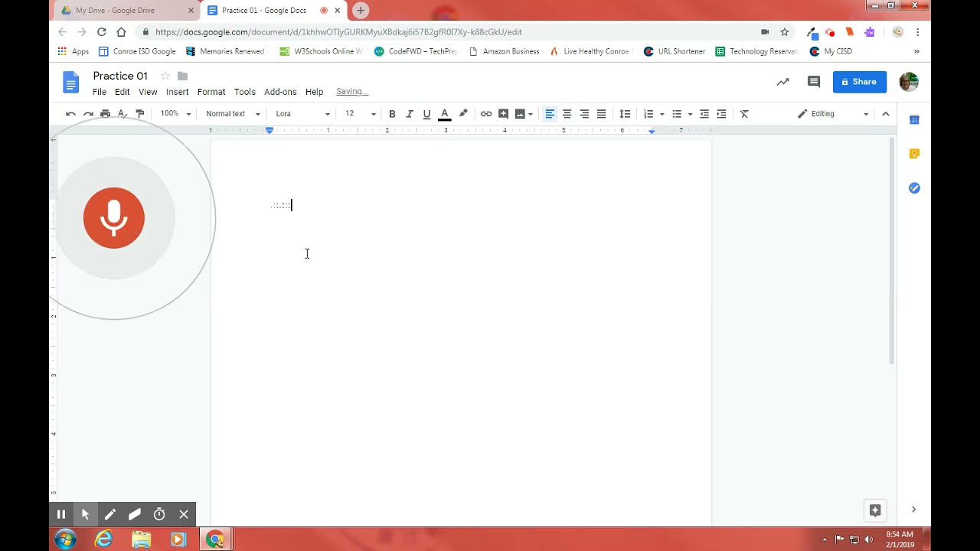
Task: Open the line spacing options
Action: [x=625, y=114]
